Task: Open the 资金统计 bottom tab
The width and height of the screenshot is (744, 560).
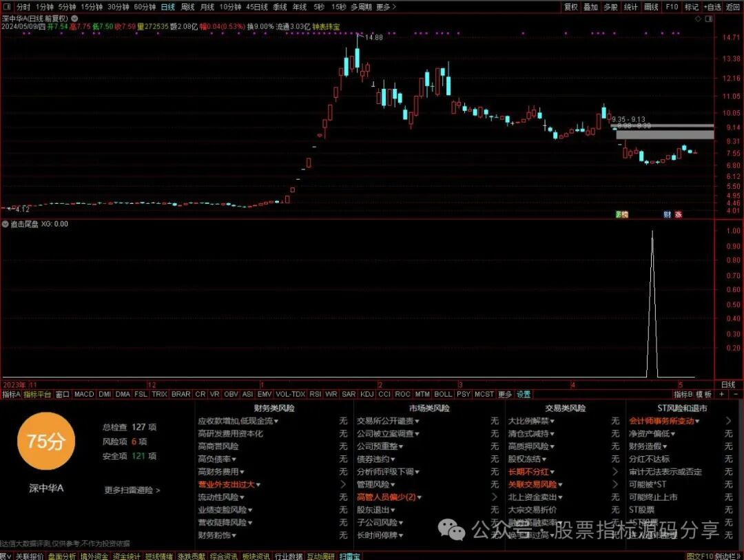Action: 126,556
